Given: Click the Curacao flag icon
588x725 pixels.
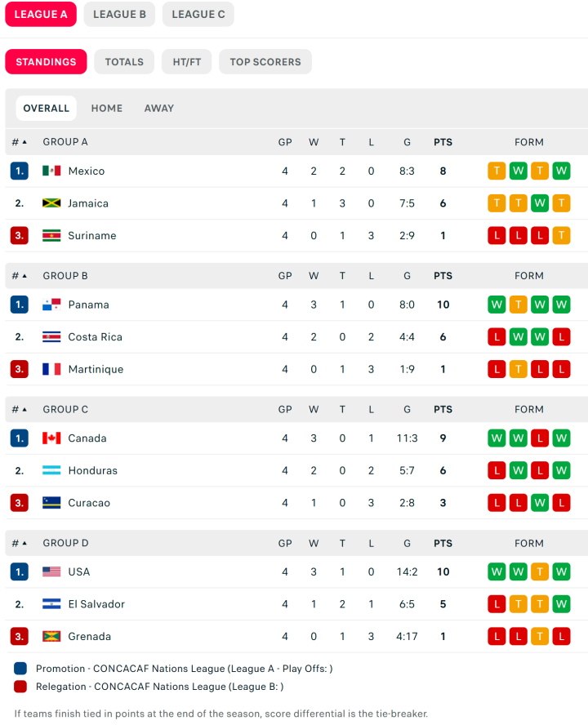Looking at the screenshot, I should 51,503.
